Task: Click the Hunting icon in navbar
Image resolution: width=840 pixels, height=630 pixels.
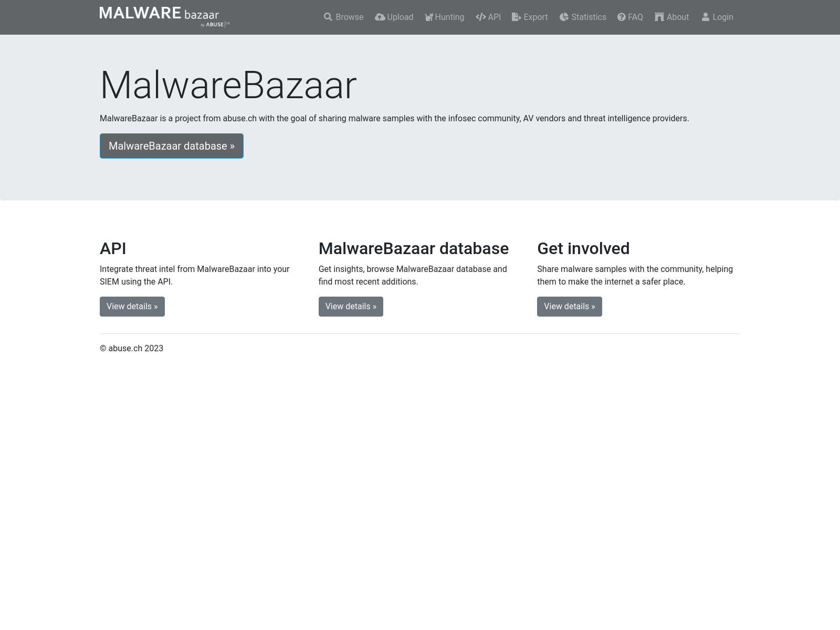Action: click(x=429, y=17)
